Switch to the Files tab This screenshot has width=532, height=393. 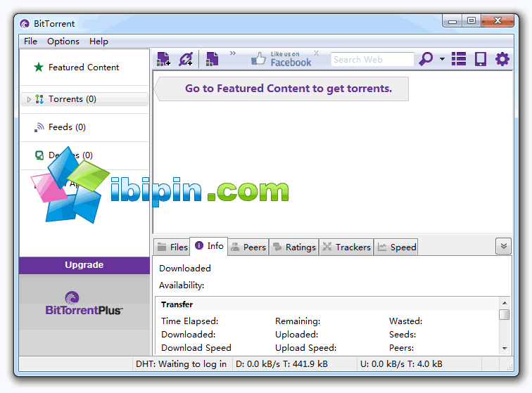click(172, 247)
